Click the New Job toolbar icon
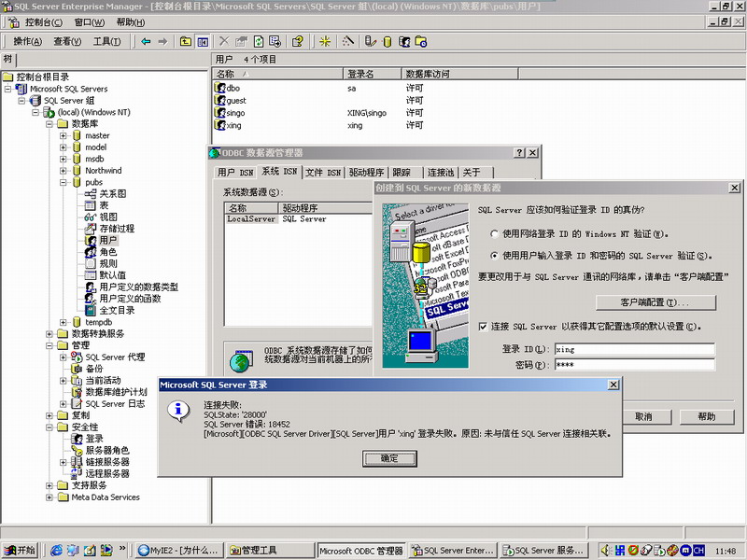Image resolution: width=747 pixels, height=560 pixels. [x=421, y=42]
